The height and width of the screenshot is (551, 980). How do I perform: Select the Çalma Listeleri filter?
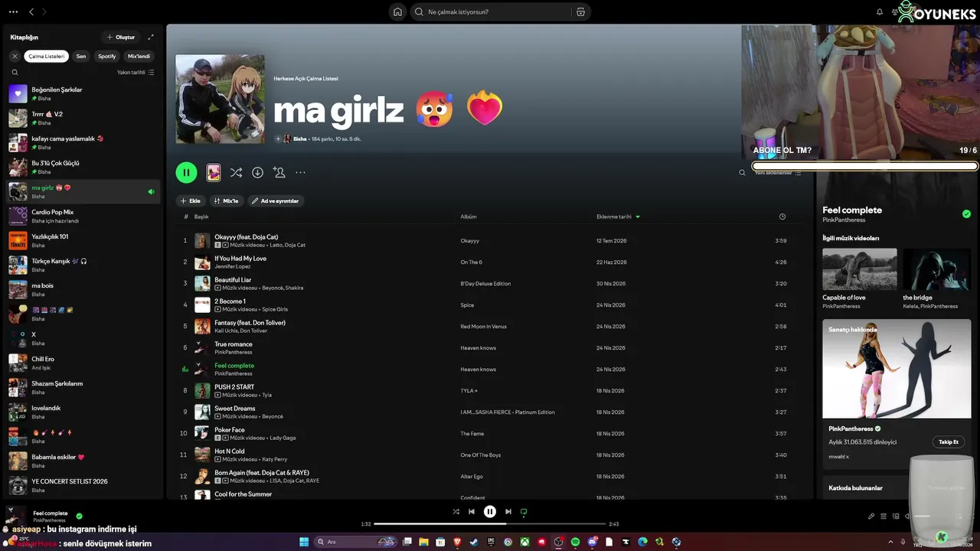[x=47, y=56]
